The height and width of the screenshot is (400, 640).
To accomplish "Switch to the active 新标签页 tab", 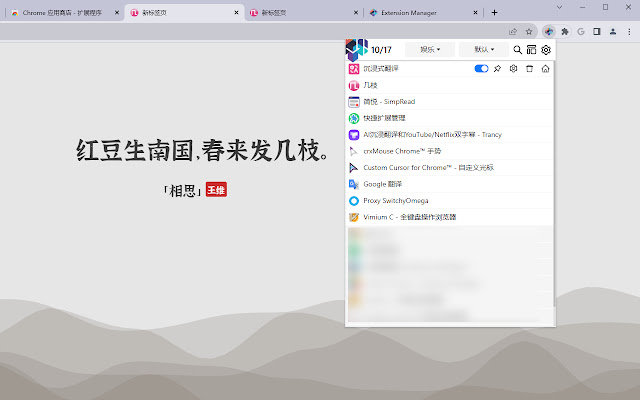I will coord(184,13).
